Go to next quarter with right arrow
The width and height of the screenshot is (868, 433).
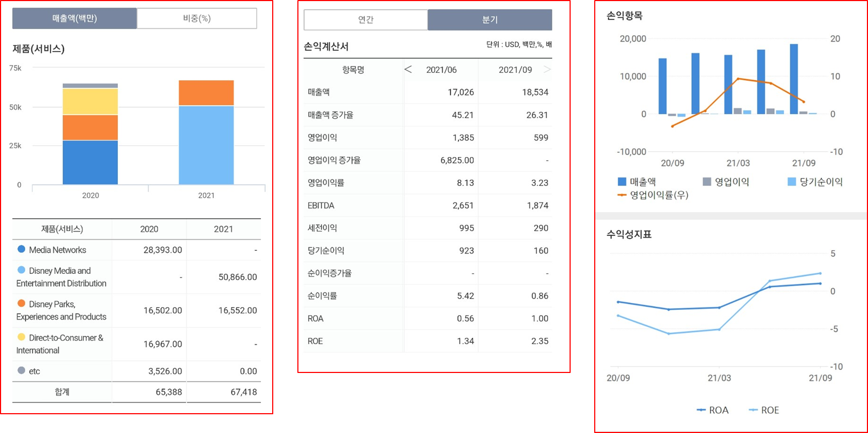(x=547, y=69)
